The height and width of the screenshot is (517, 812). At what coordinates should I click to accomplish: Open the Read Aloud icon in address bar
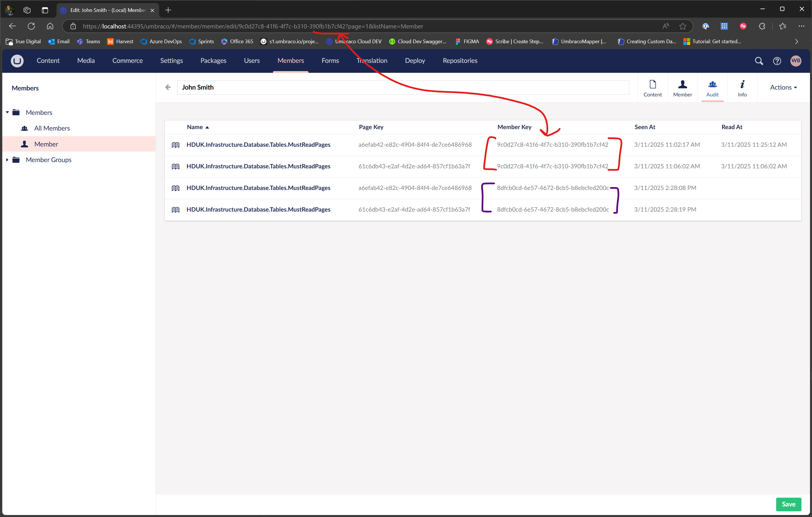(x=666, y=26)
